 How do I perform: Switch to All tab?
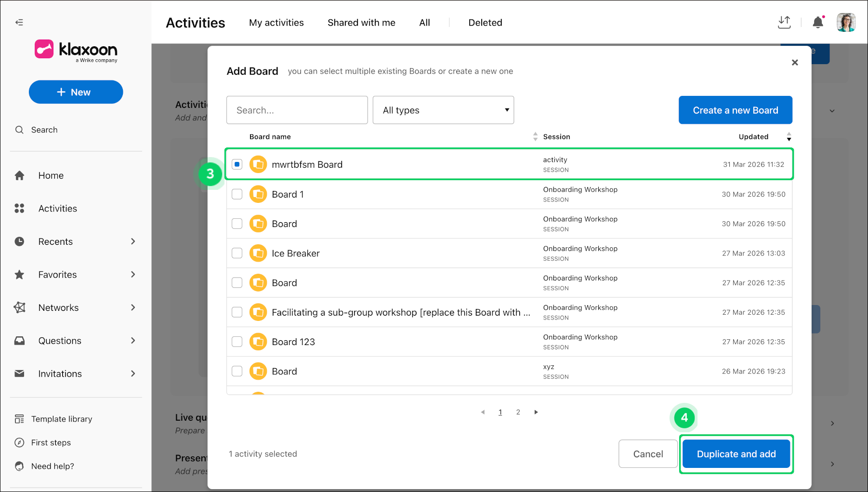424,23
